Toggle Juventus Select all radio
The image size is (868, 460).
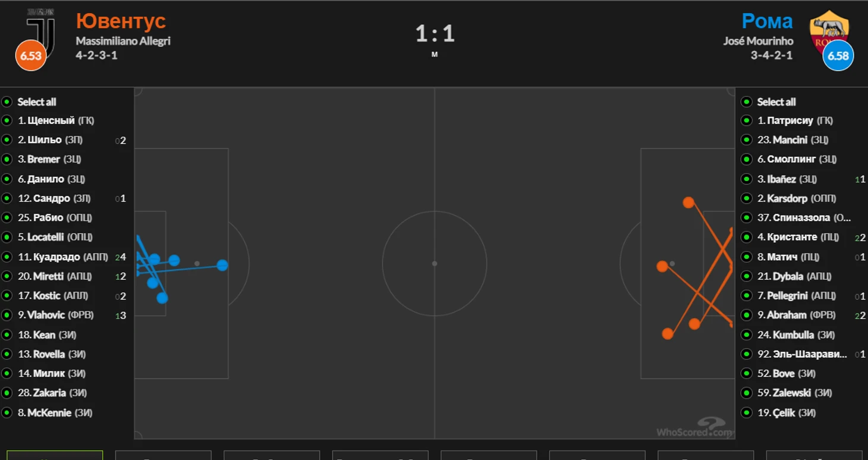click(7, 101)
